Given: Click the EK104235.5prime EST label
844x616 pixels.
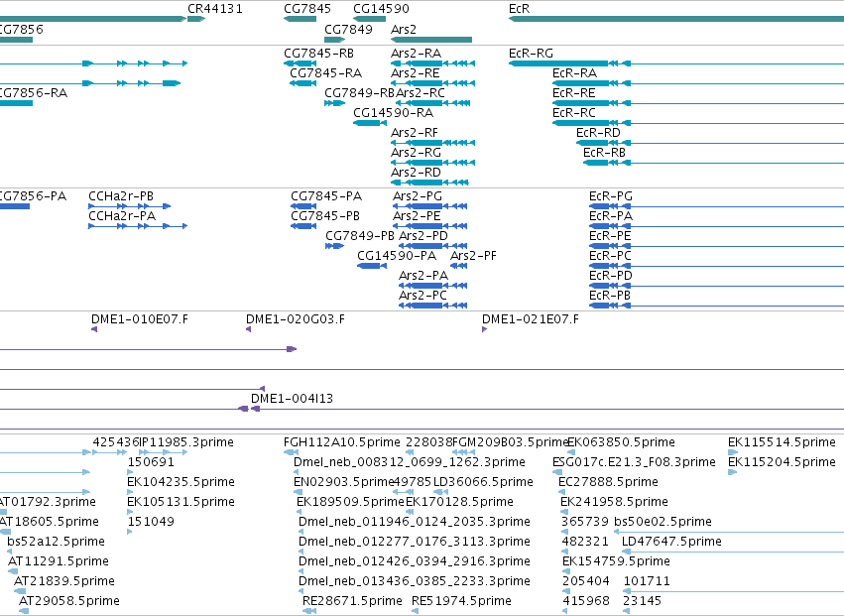Looking at the screenshot, I should (x=181, y=482).
